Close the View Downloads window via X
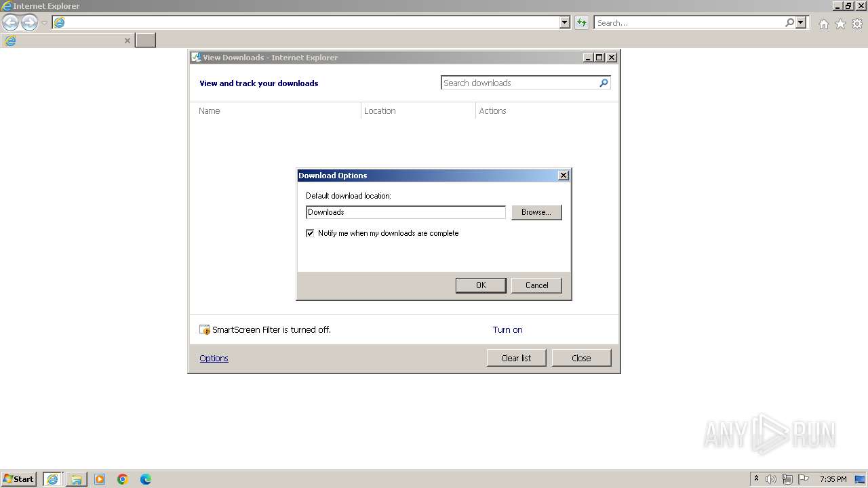This screenshot has height=488, width=868. pos(612,58)
